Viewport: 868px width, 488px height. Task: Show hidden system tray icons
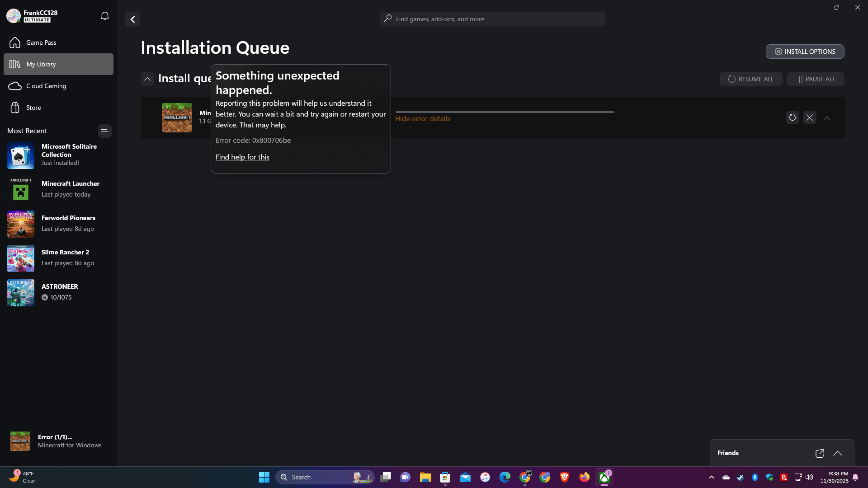(712, 477)
